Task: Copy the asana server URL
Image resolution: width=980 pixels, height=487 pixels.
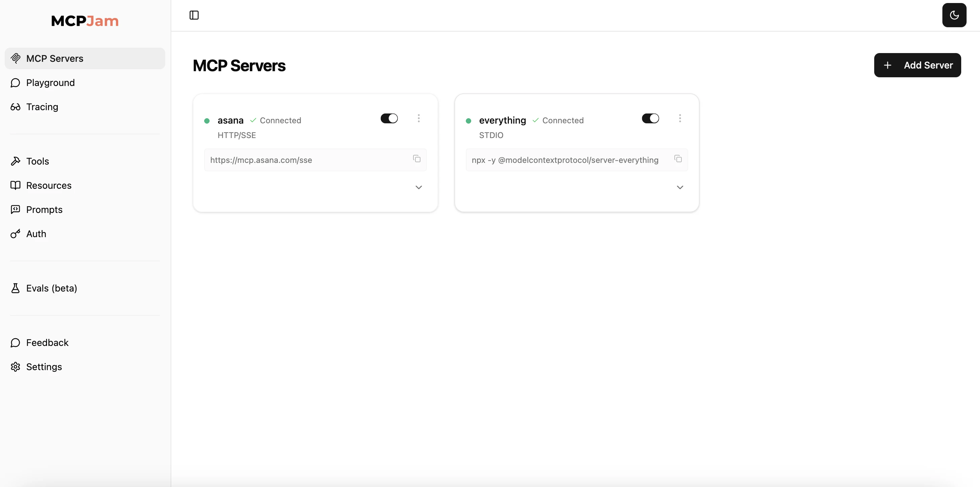Action: pyautogui.click(x=416, y=159)
